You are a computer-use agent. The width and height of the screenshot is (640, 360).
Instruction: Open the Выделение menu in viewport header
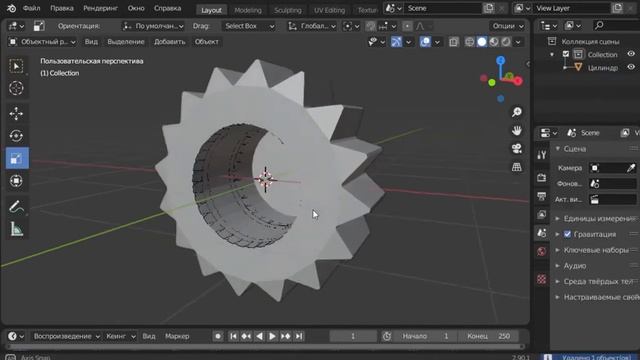[x=126, y=42]
